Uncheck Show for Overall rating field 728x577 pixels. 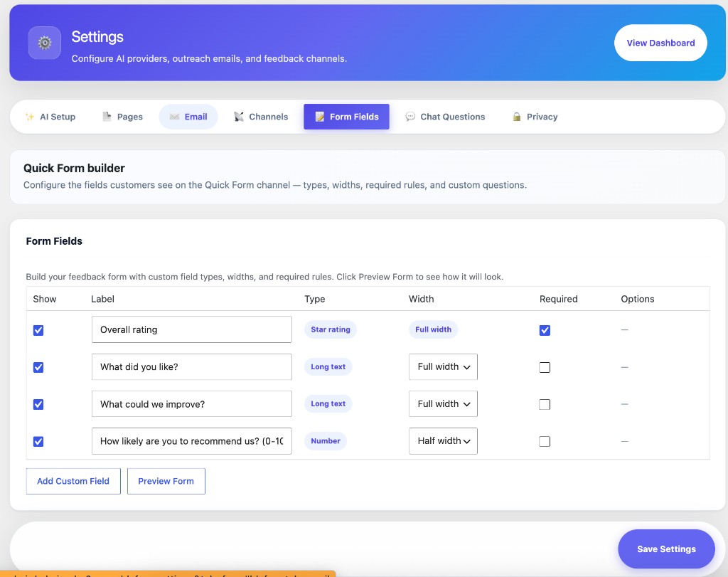pyautogui.click(x=38, y=330)
